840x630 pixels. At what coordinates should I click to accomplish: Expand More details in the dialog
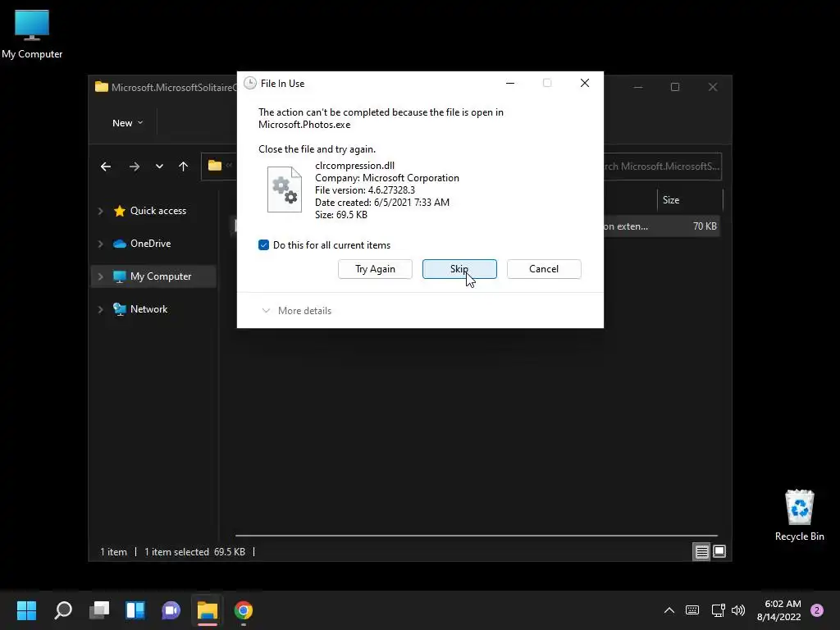(296, 311)
